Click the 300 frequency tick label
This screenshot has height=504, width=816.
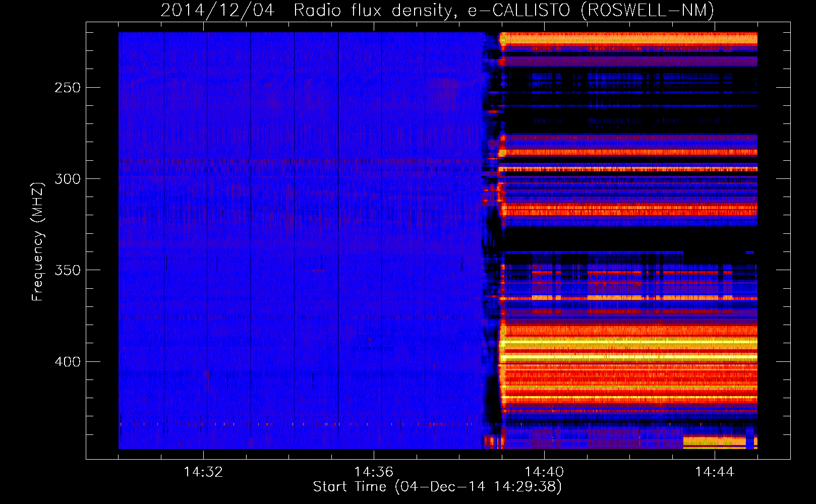(x=68, y=179)
